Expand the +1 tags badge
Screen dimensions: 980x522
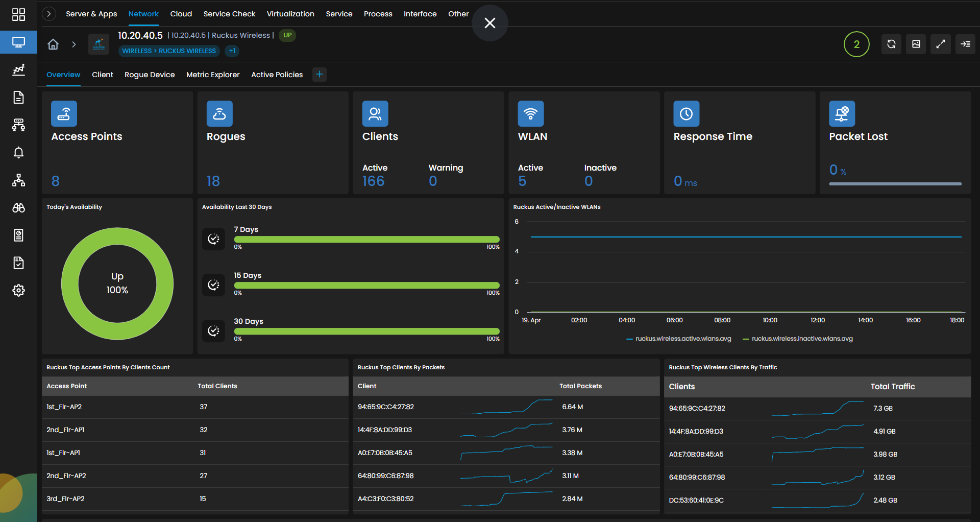click(232, 51)
